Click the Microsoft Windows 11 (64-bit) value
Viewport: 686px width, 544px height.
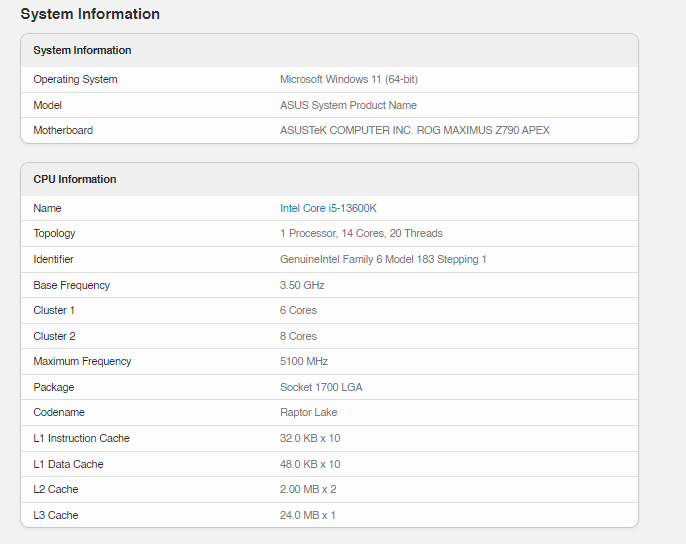(355, 79)
